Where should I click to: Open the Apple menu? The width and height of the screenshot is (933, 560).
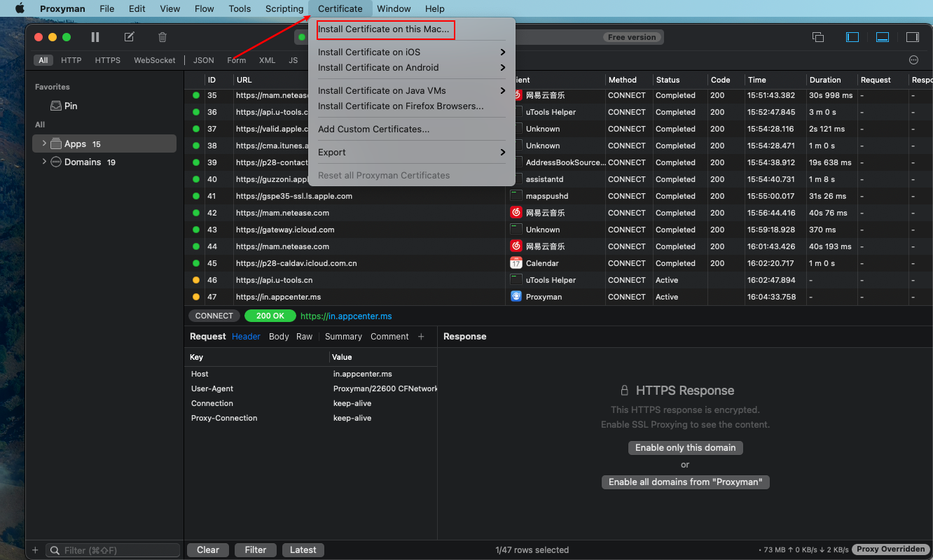click(20, 8)
